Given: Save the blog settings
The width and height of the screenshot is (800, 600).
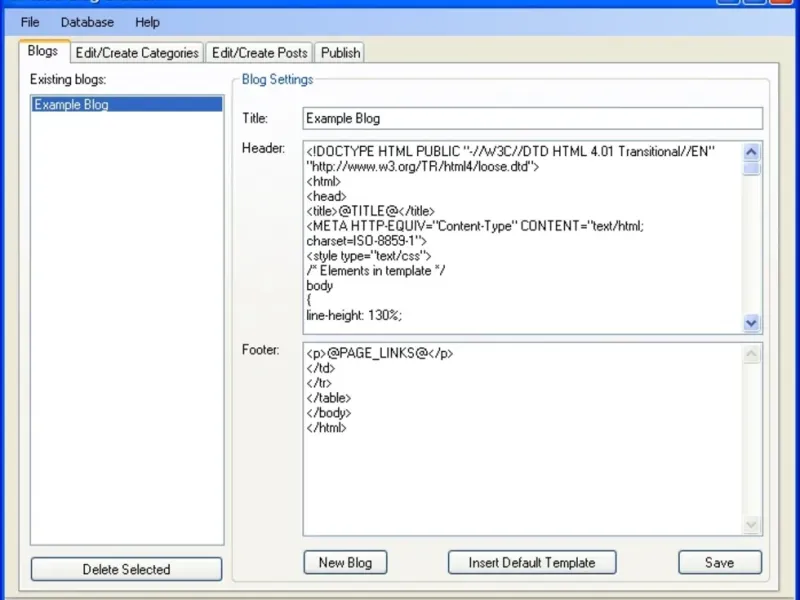Looking at the screenshot, I should point(719,562).
